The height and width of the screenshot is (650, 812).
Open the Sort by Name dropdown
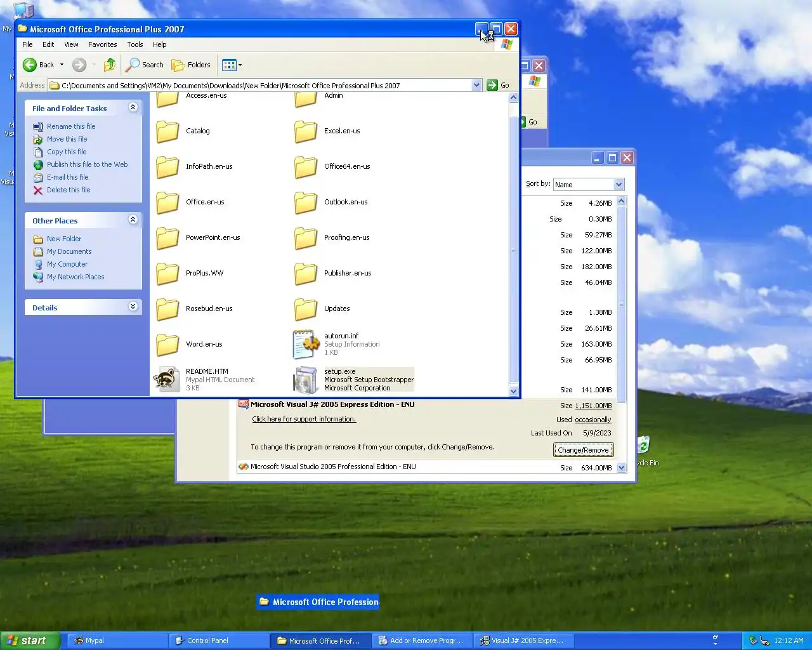(619, 185)
